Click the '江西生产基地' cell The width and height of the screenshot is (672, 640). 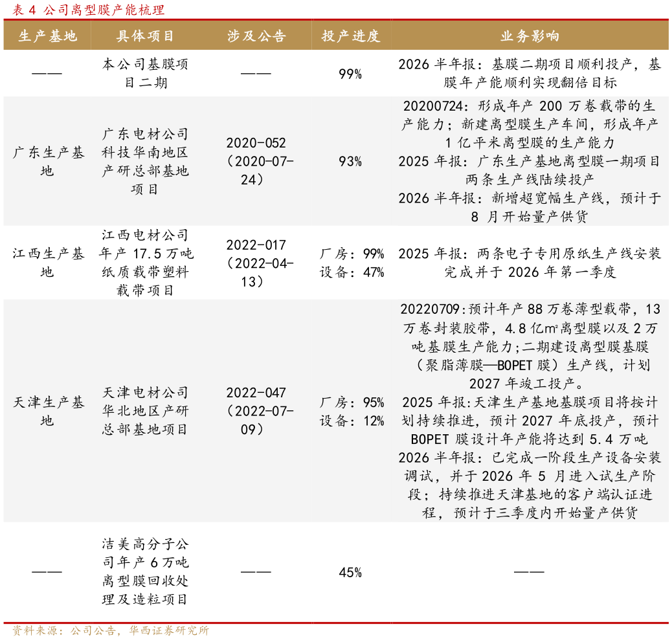coord(47,263)
